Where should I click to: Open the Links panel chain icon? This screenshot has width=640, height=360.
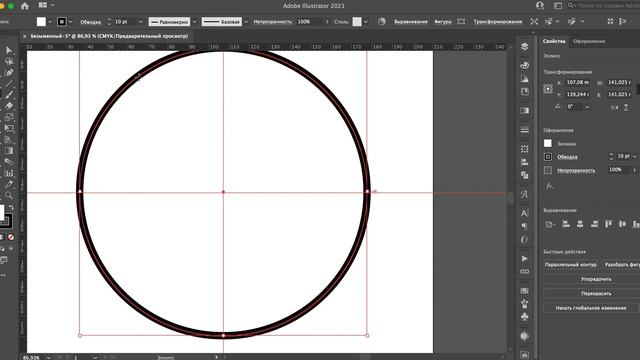pyautogui.click(x=524, y=271)
